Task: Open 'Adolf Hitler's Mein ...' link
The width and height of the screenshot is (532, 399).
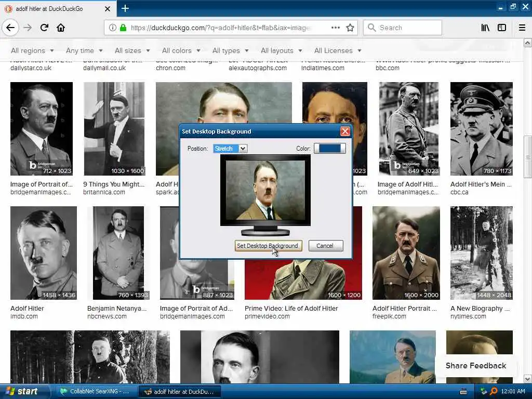Action: pos(481,184)
